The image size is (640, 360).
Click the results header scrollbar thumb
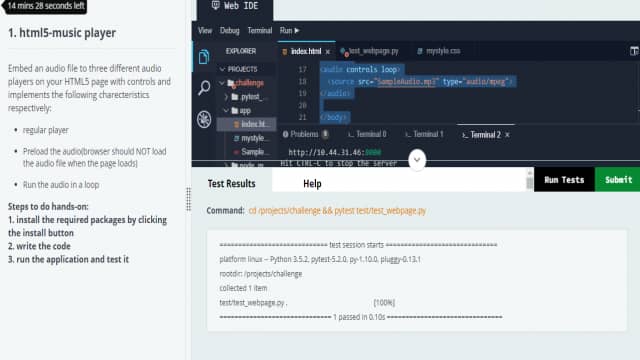point(530,182)
